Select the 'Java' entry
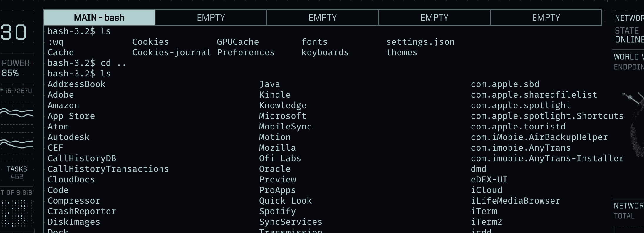 (270, 84)
